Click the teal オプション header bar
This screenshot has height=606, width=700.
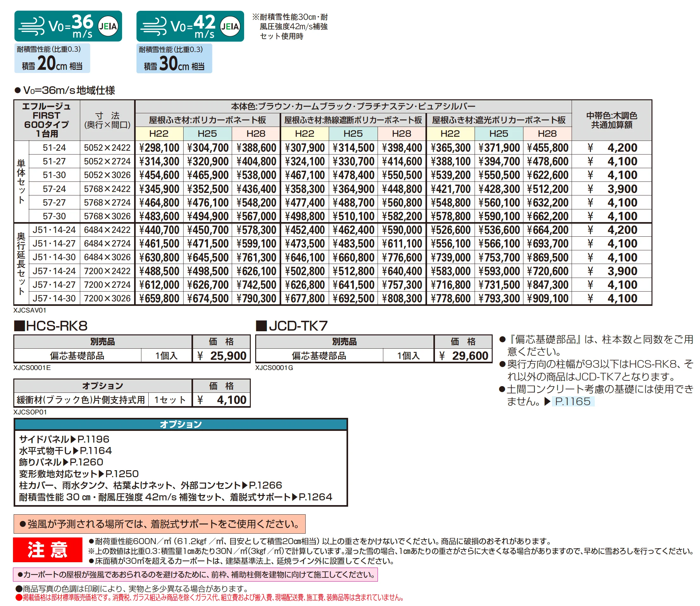[181, 425]
